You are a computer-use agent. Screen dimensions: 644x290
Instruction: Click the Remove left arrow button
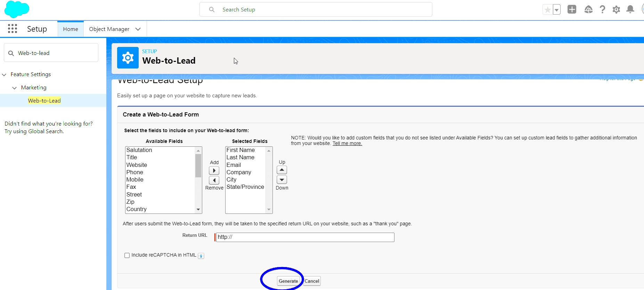(214, 180)
